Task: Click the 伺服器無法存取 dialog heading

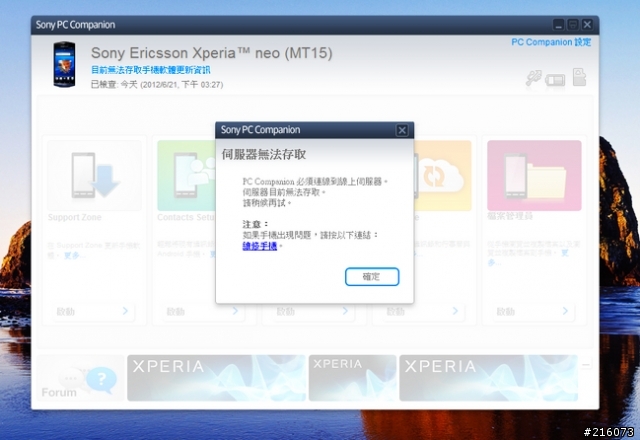Action: (264, 154)
